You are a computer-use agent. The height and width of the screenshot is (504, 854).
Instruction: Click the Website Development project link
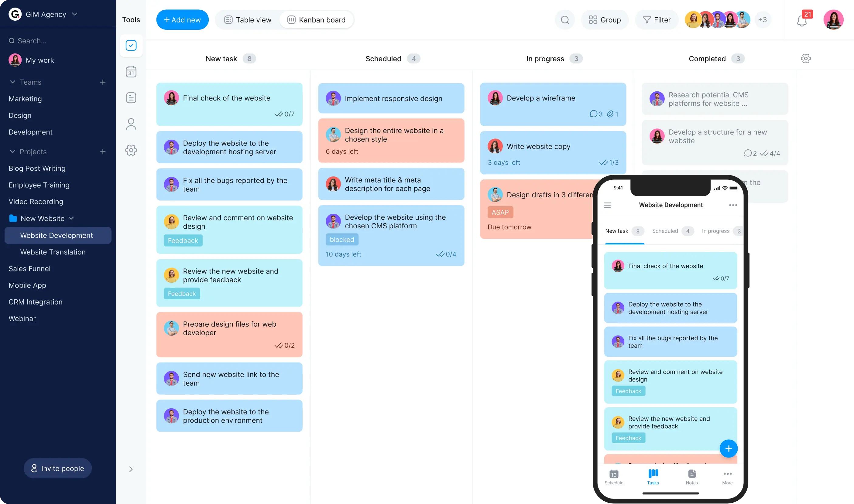57,235
